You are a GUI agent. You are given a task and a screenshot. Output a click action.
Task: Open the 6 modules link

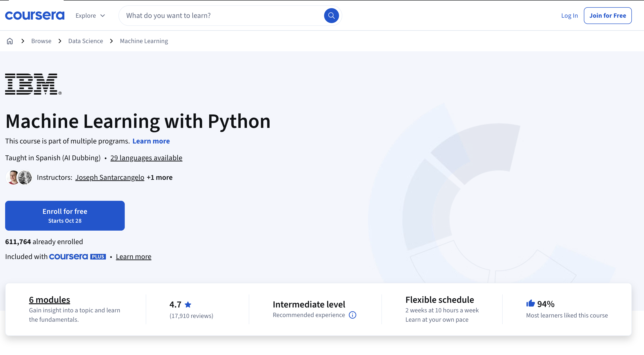[x=49, y=299]
